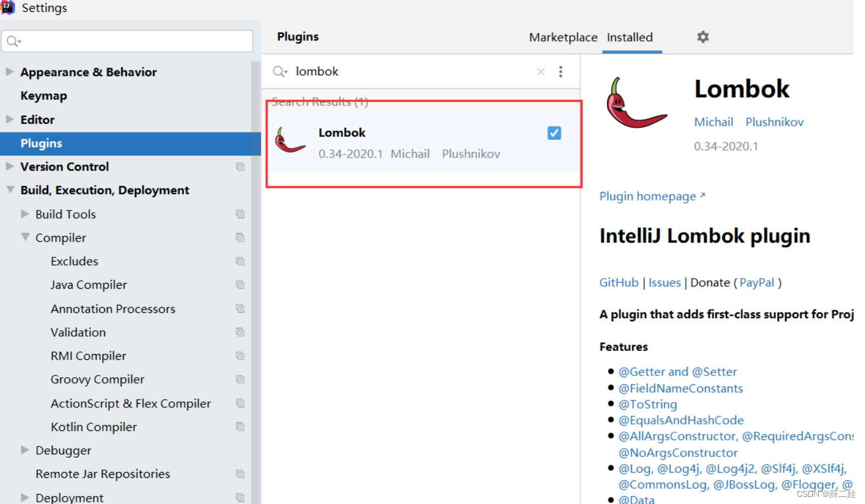Click project-level icon beside Groovy Compiler
This screenshot has width=865, height=504.
click(x=240, y=379)
